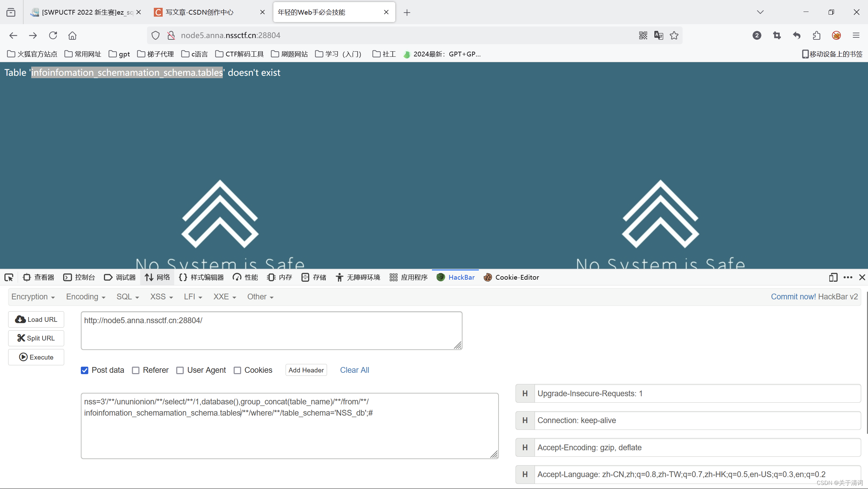Screen dimensions: 868x489
Task: Toggle responsive design mode icon
Action: tap(833, 277)
